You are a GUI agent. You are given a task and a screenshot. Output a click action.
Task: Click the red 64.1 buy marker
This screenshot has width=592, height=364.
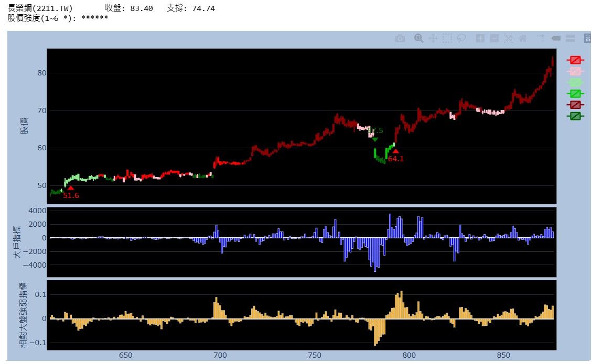395,151
